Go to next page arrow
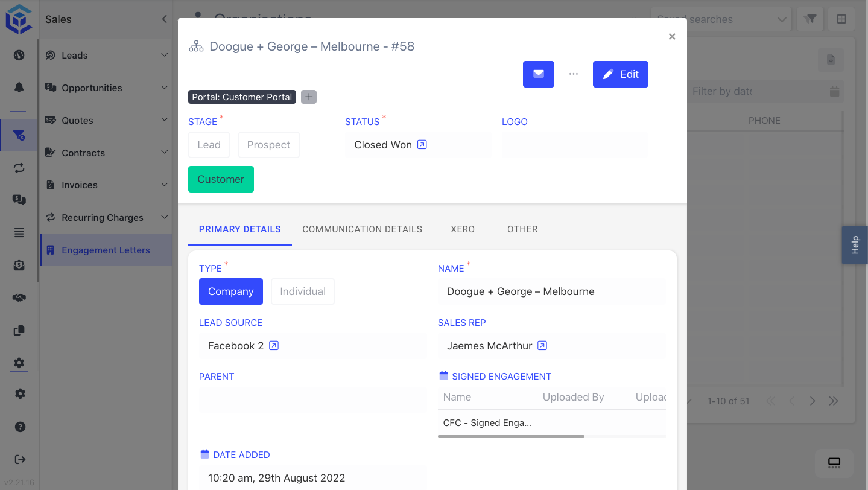868x490 pixels. (x=813, y=401)
